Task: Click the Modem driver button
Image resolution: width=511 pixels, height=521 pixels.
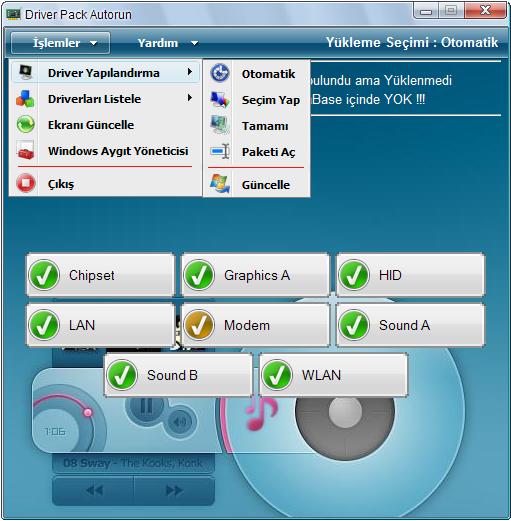Action: point(255,325)
